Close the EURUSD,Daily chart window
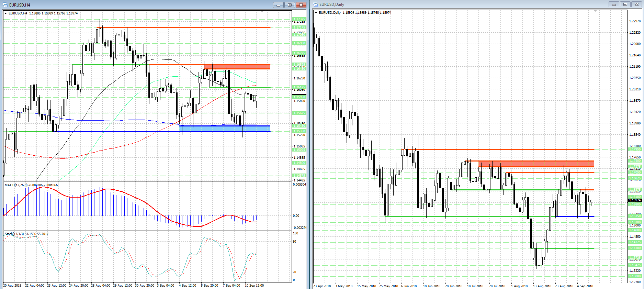Image resolution: width=644 pixels, height=289 pixels. [x=636, y=4]
